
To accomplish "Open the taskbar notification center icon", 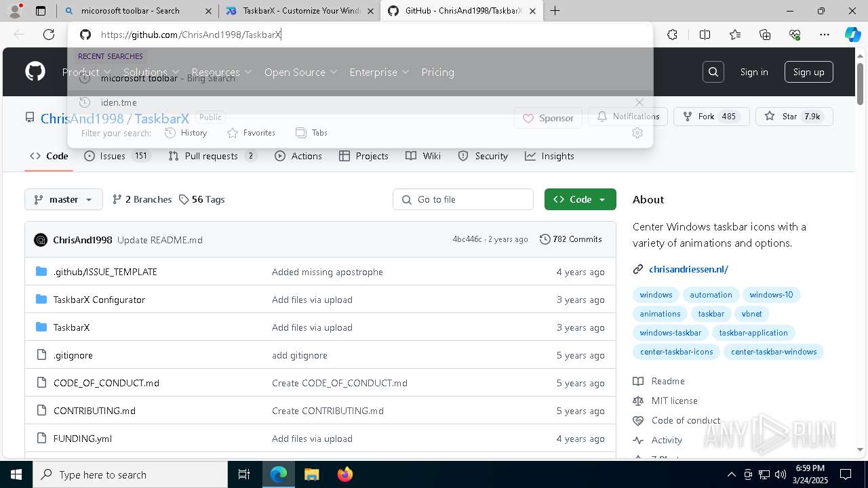I will pos(846,474).
